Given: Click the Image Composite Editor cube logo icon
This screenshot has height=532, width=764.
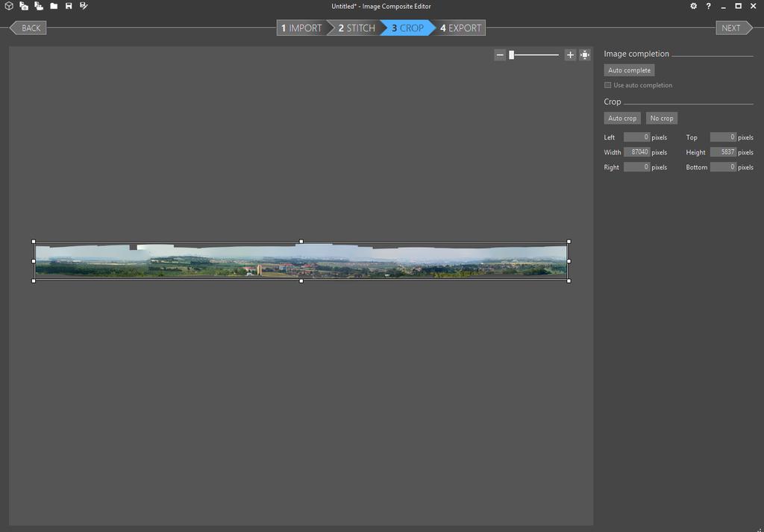Looking at the screenshot, I should pos(9,6).
